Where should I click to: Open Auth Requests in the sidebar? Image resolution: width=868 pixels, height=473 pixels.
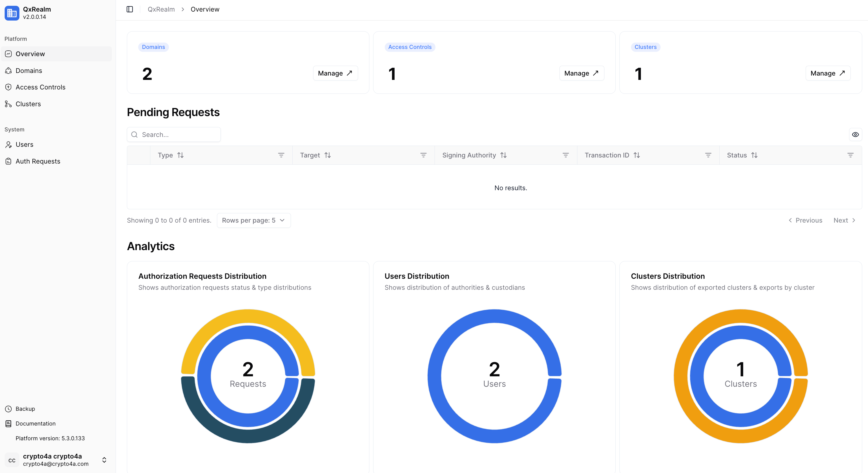pos(38,161)
